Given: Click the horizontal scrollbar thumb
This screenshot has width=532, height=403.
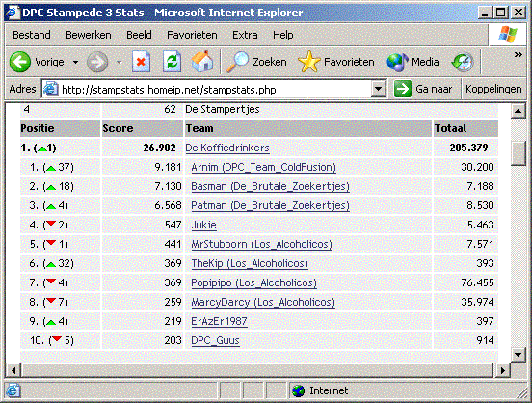Looking at the screenshot, I should (x=256, y=370).
